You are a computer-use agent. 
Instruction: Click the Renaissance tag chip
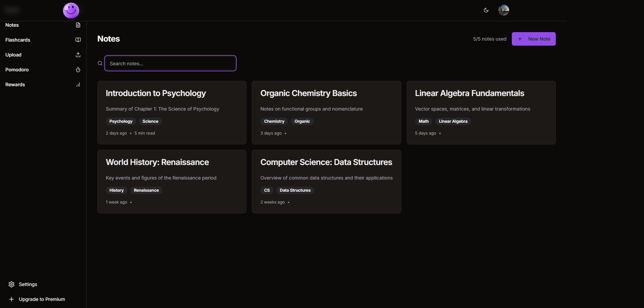pyautogui.click(x=146, y=190)
